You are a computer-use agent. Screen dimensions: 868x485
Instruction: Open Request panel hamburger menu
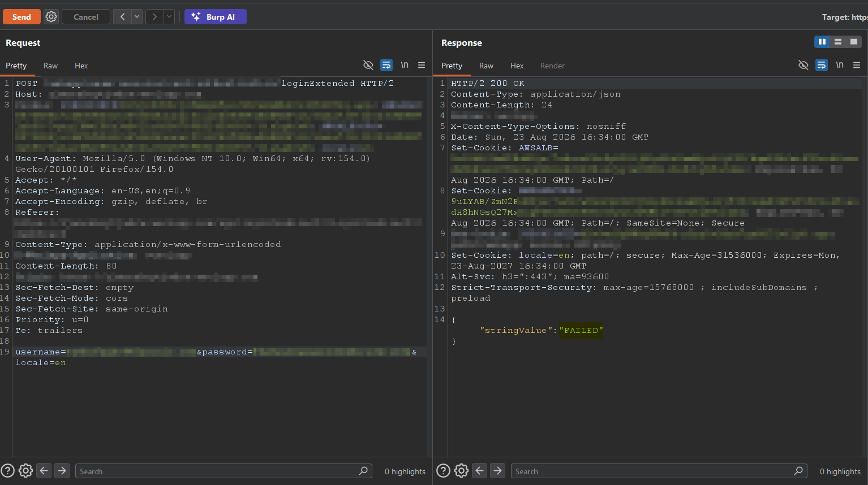[x=422, y=65]
